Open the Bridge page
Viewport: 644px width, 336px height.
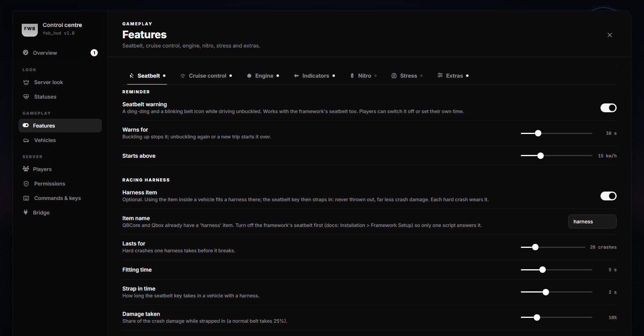[60, 213]
